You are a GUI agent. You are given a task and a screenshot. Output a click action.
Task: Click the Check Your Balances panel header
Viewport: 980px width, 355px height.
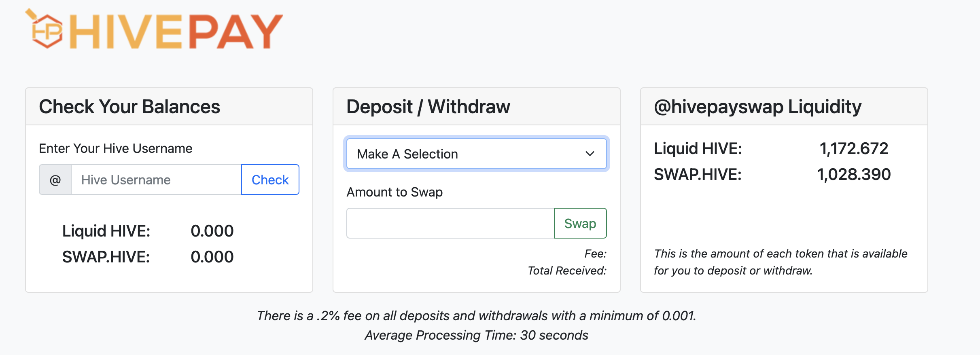tap(169, 107)
